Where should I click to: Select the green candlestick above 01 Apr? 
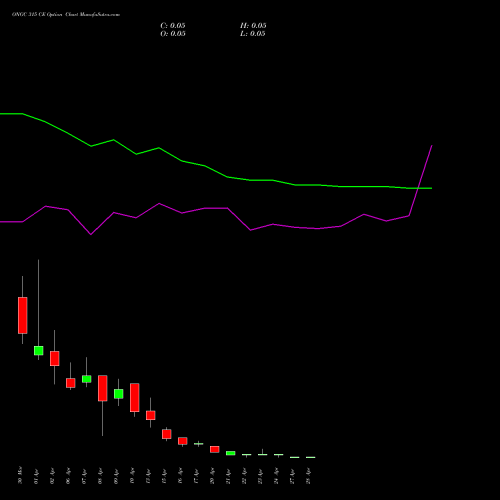pos(39,350)
